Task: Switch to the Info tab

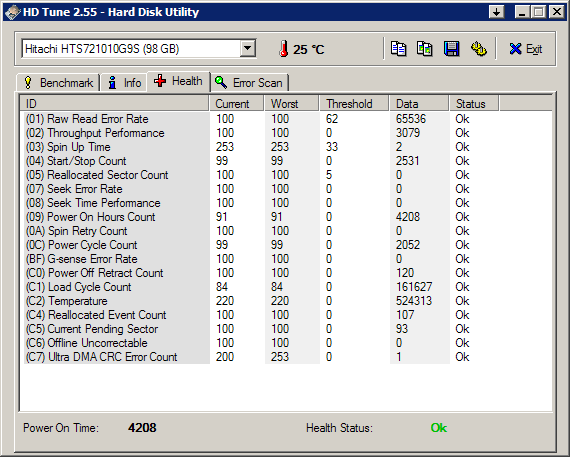Action: 124,83
